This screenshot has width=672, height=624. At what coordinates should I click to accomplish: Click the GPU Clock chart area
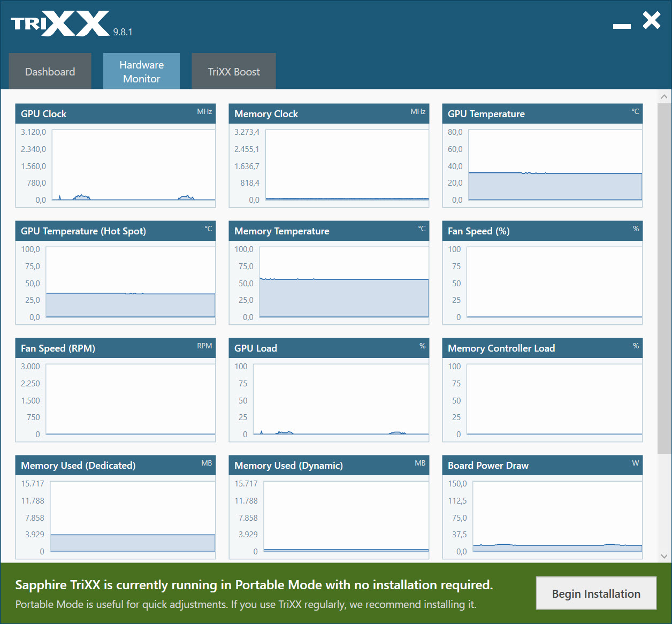[x=134, y=165]
